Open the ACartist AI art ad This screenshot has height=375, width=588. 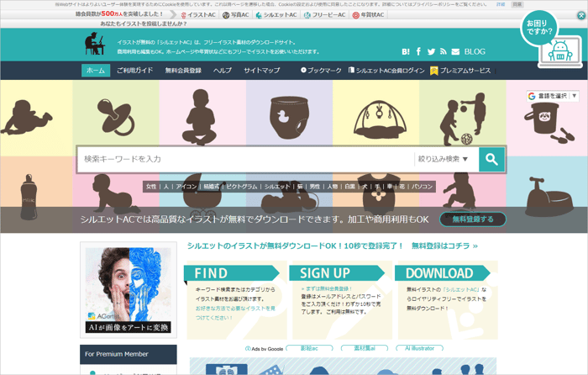tap(129, 290)
